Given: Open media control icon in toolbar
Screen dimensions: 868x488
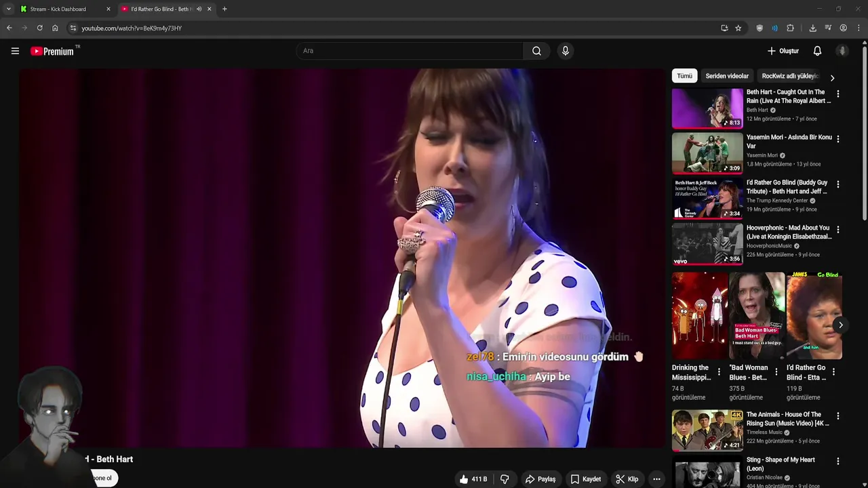Looking at the screenshot, I should click(x=828, y=28).
